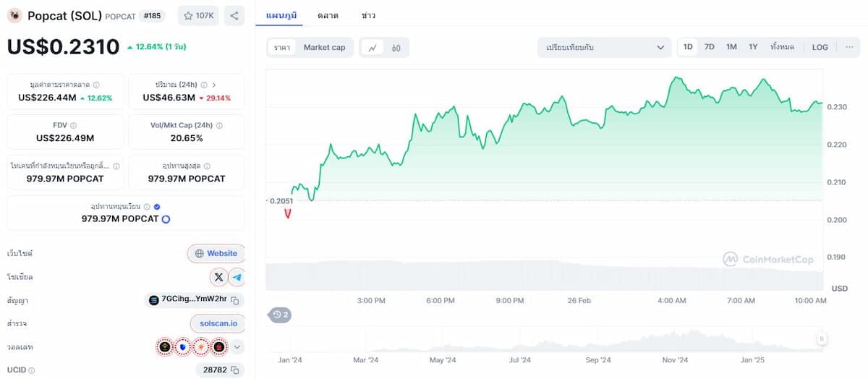Expand the wallets list chevron

coord(237,346)
